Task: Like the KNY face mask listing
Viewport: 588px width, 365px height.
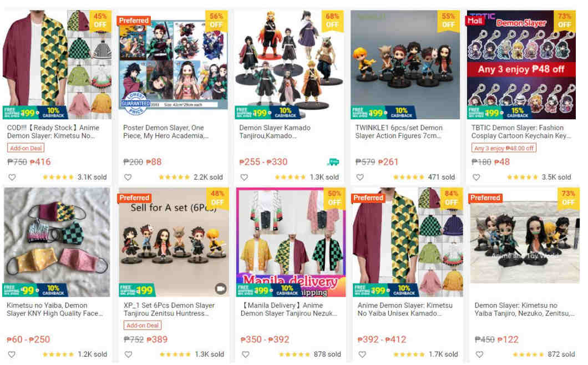Action: pos(12,354)
